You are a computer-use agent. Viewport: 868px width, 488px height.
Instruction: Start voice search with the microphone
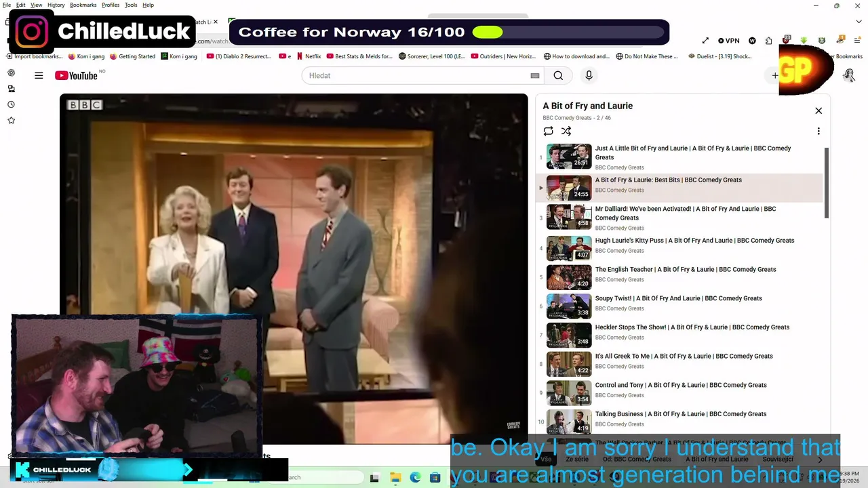click(x=589, y=76)
